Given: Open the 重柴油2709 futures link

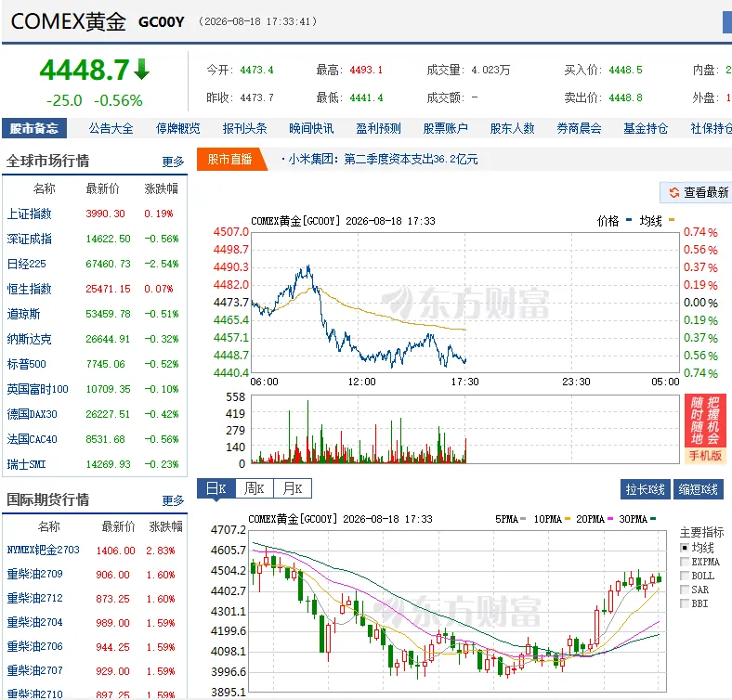Looking at the screenshot, I should click(x=34, y=574).
